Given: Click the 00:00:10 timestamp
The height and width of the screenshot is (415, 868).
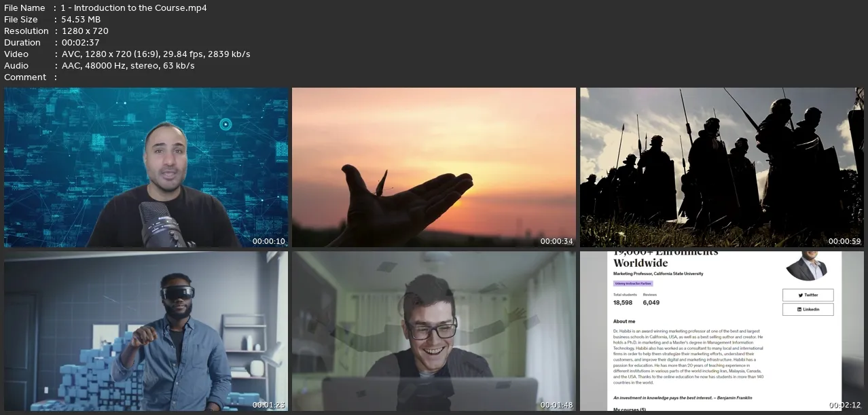Looking at the screenshot, I should 269,241.
